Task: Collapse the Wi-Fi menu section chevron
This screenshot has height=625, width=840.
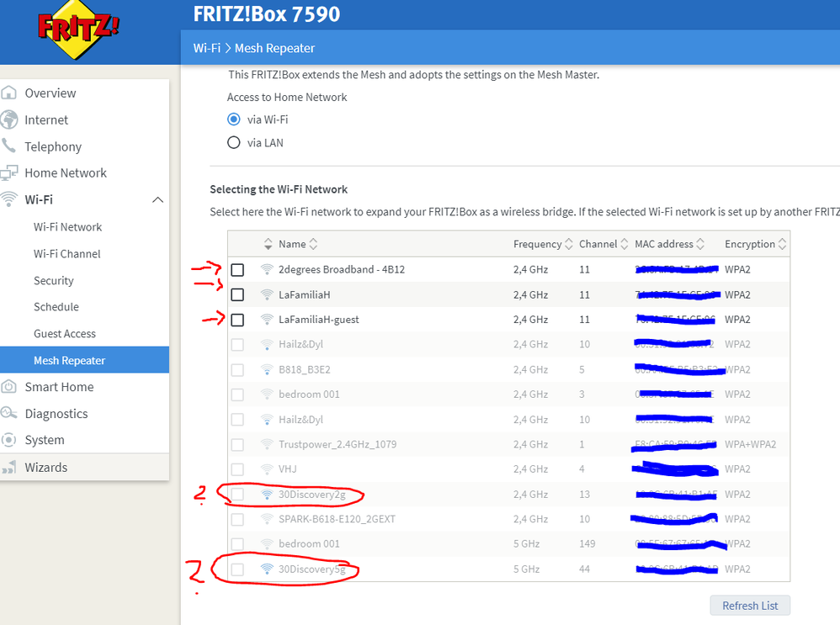Action: tap(157, 199)
